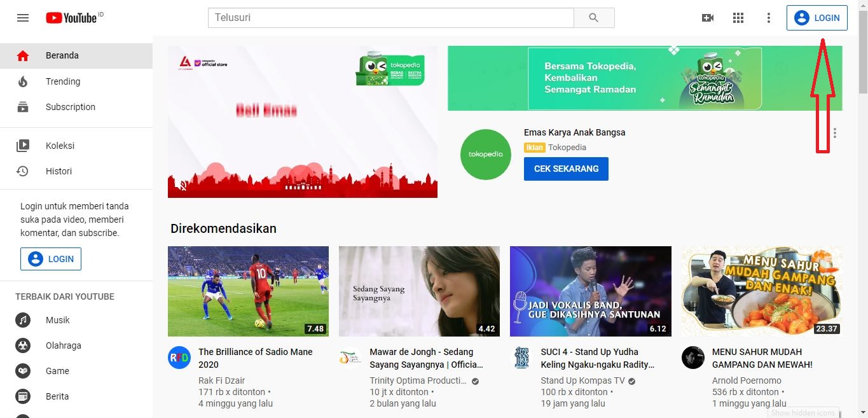Unmute the Tokopedia ad video
868x418 pixels.
coord(183,186)
